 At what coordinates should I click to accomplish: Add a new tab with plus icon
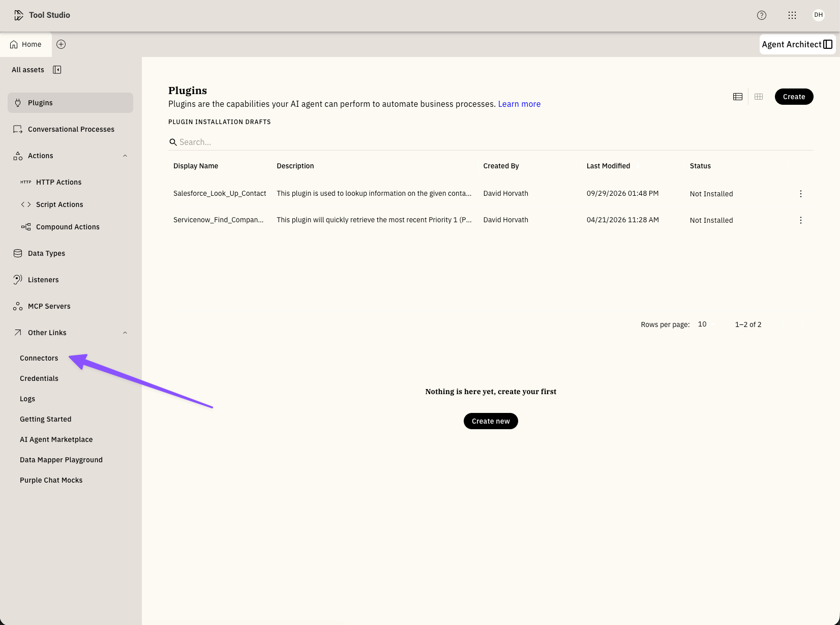pos(61,44)
